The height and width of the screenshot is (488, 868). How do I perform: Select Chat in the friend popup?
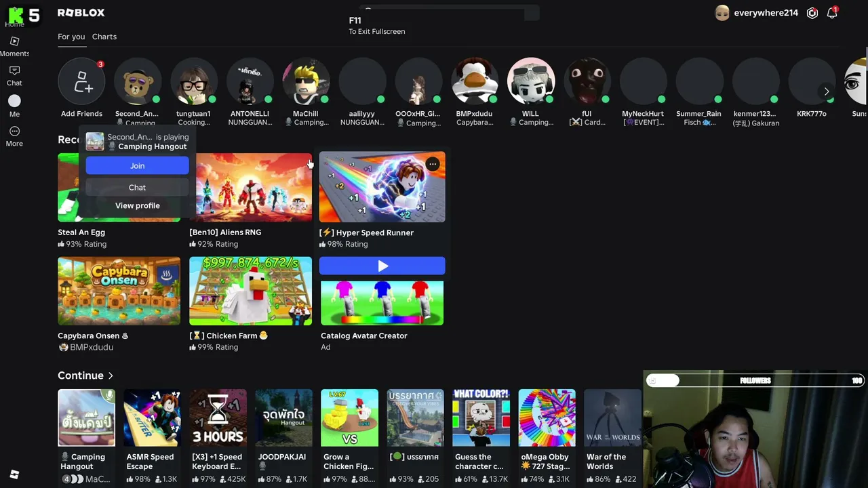(137, 187)
